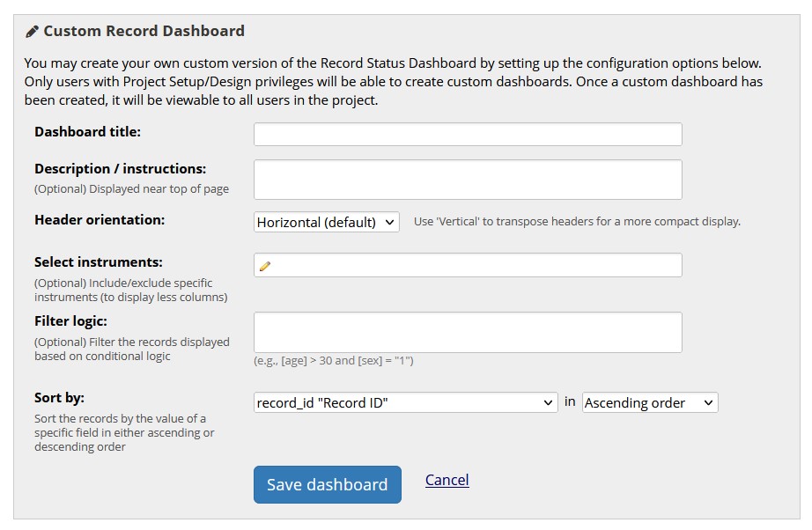The image size is (812, 530).
Task: Click the "Select instruments:" label
Action: pyautogui.click(x=99, y=262)
